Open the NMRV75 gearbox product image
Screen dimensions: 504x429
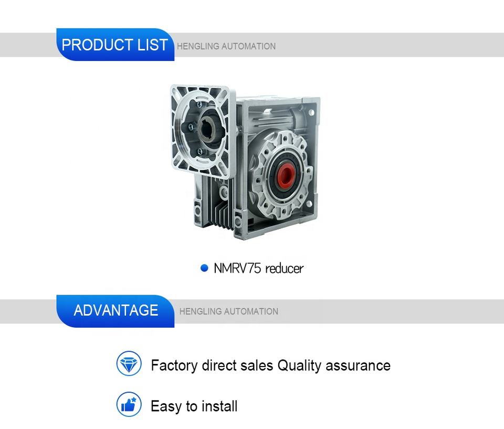[245, 162]
